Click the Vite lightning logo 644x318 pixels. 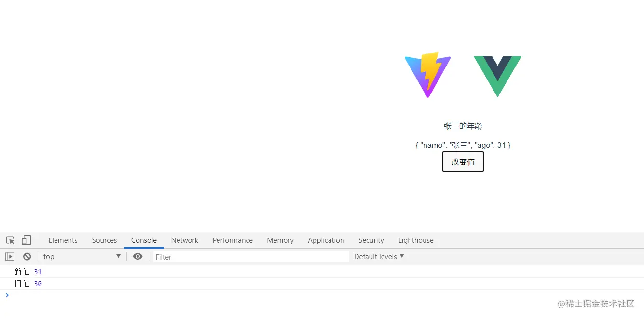click(428, 75)
